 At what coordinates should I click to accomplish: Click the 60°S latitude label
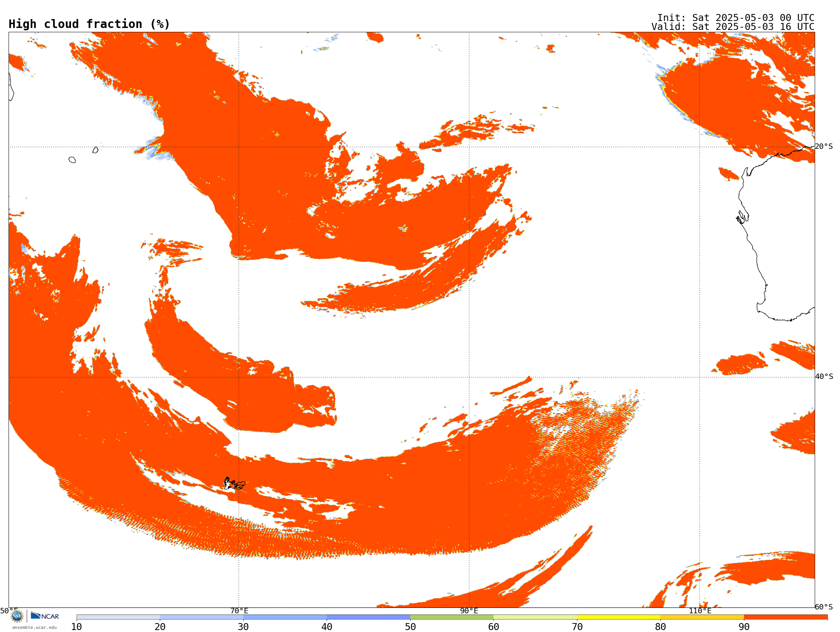click(824, 607)
